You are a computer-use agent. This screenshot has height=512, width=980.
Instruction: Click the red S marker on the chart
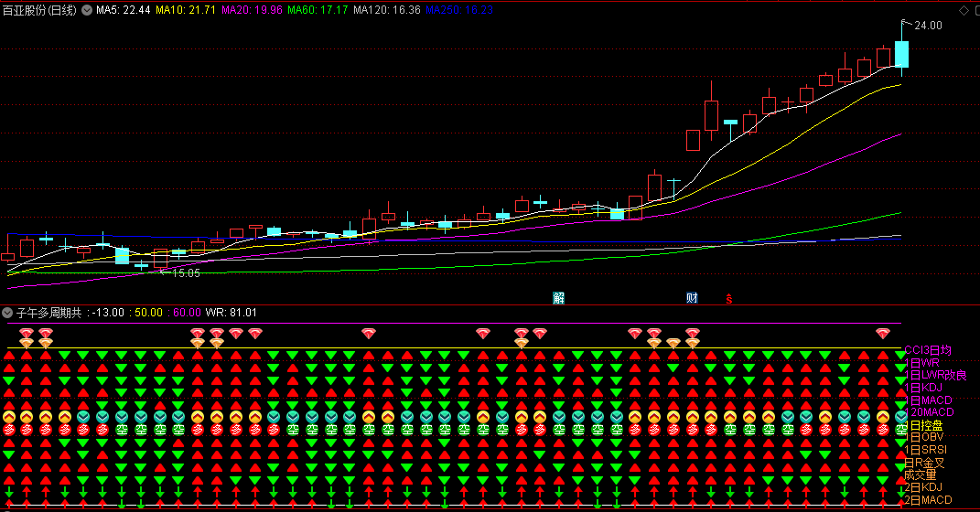tap(728, 299)
